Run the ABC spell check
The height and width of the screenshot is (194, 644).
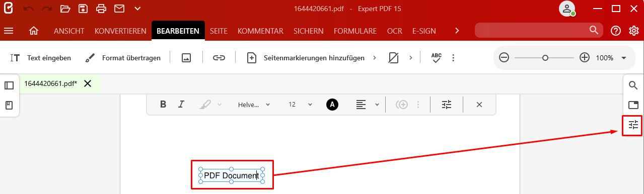(x=436, y=58)
